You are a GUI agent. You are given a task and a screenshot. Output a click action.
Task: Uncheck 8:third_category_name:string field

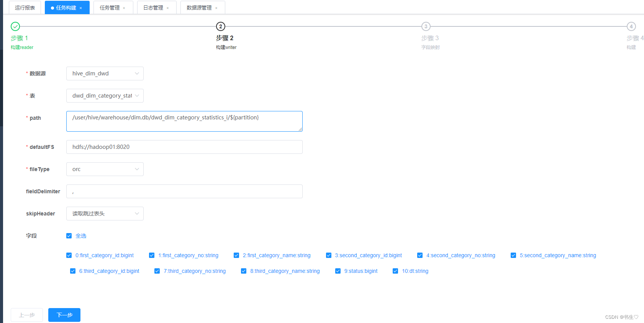[x=244, y=271]
